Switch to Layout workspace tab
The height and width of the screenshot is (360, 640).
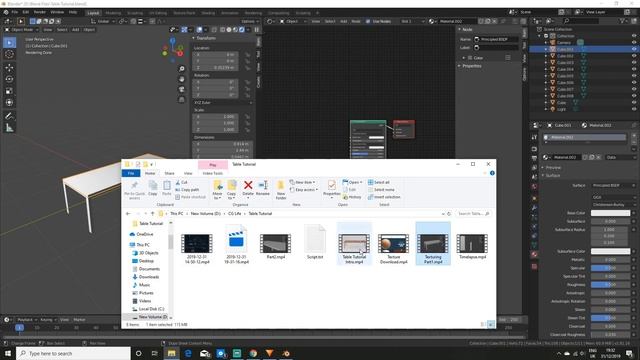[93, 13]
